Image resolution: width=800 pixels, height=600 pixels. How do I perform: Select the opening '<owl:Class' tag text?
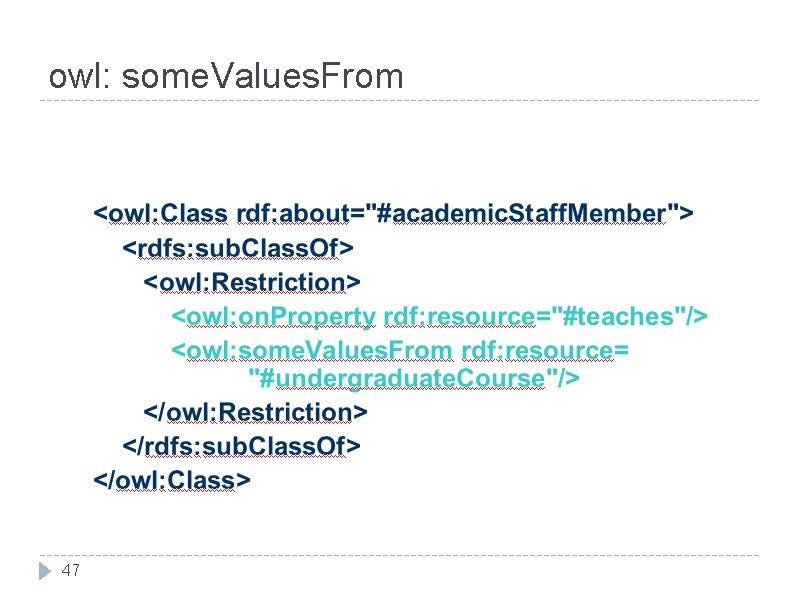point(161,214)
